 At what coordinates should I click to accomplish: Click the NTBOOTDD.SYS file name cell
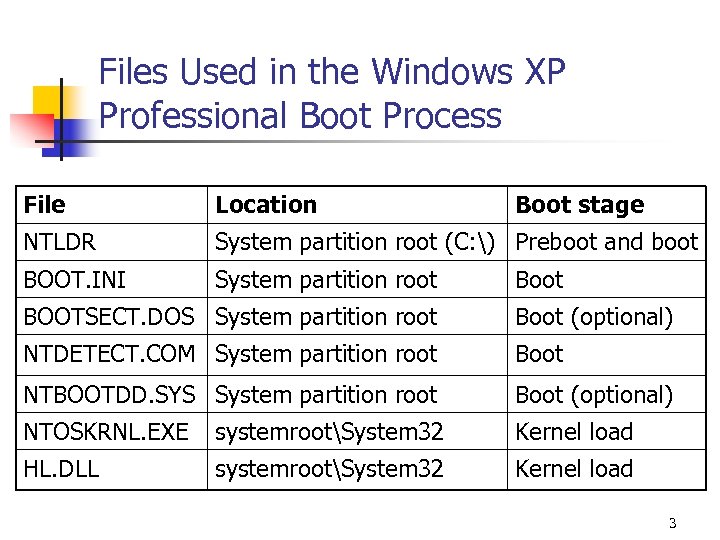(x=109, y=395)
